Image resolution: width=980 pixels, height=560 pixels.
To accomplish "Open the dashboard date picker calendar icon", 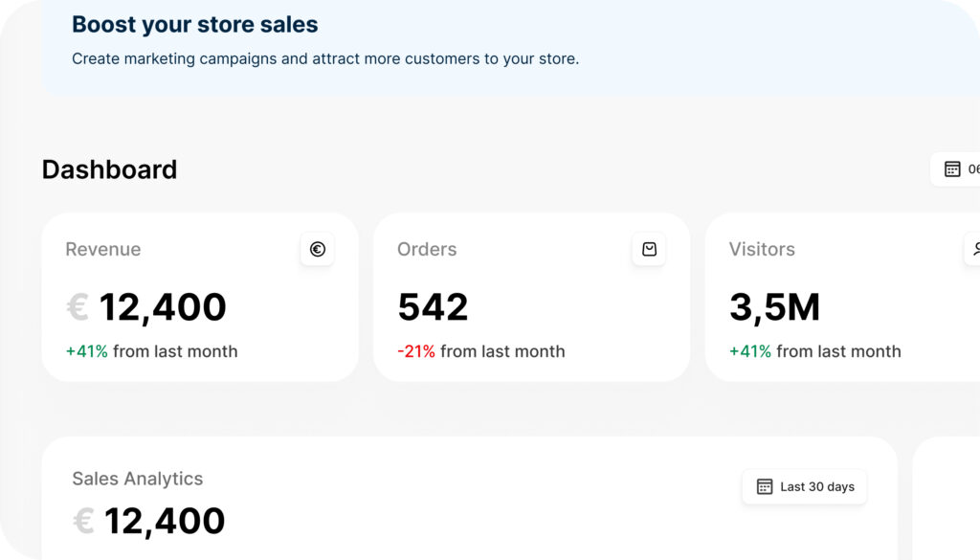I will point(952,169).
